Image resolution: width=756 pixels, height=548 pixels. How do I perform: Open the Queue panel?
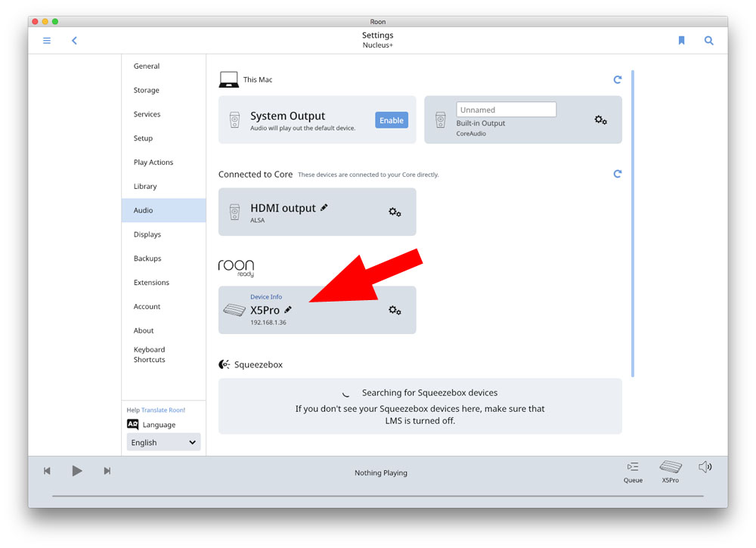pos(633,472)
